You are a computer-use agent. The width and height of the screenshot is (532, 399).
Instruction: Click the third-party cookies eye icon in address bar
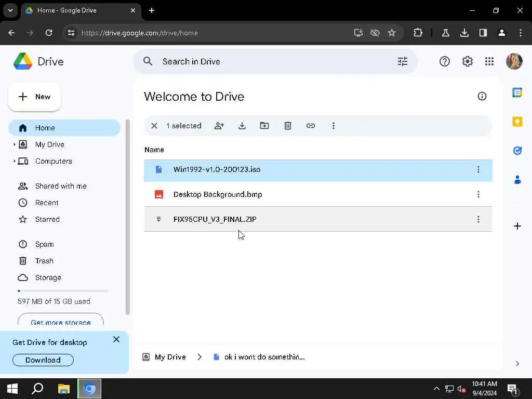click(x=375, y=33)
